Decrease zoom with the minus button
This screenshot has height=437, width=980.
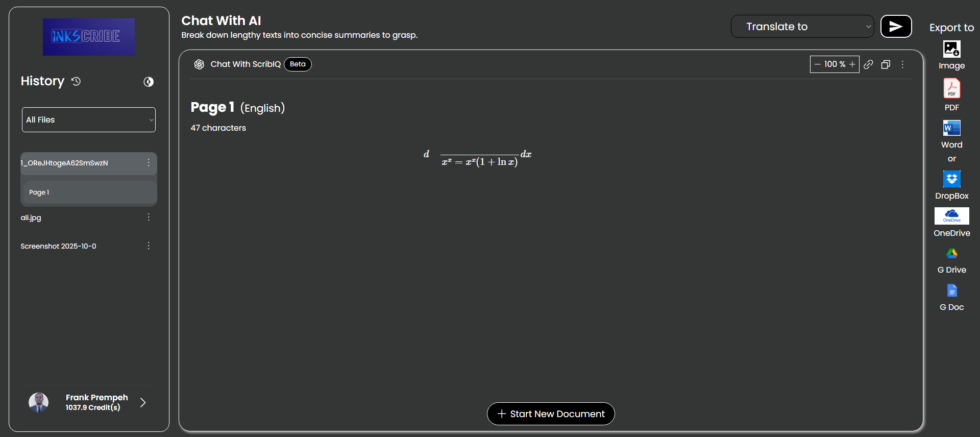pos(817,64)
